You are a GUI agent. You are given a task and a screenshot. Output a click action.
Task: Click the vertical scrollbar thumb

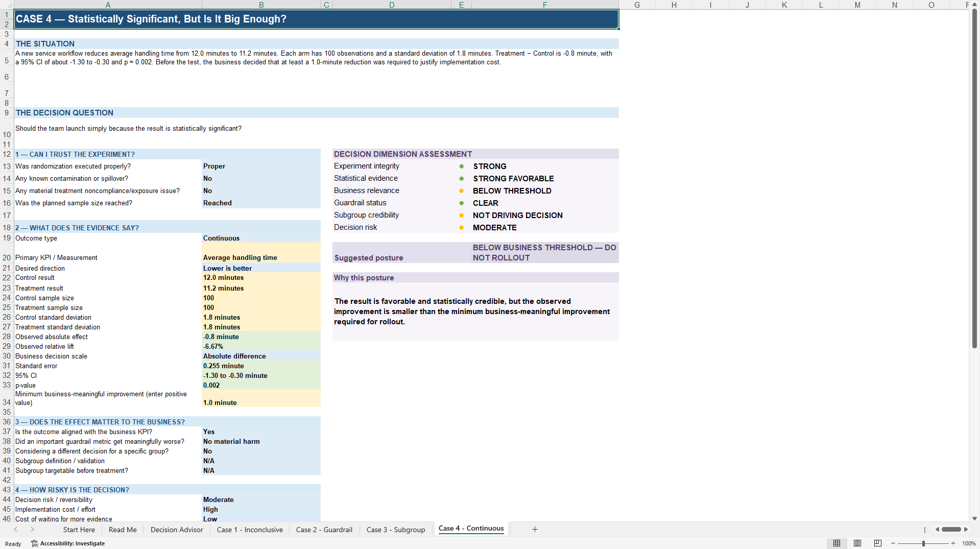click(x=974, y=179)
